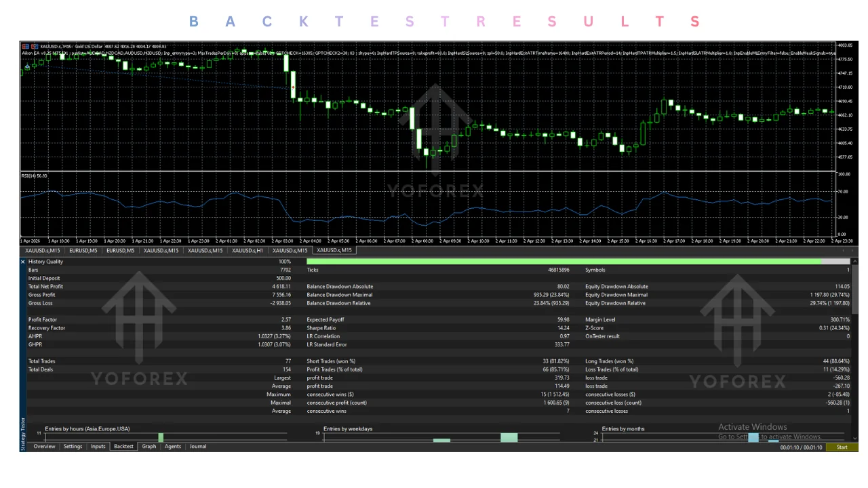This screenshot has width=868, height=488.
Task: Click LR Correlation value 0.97
Action: point(565,336)
